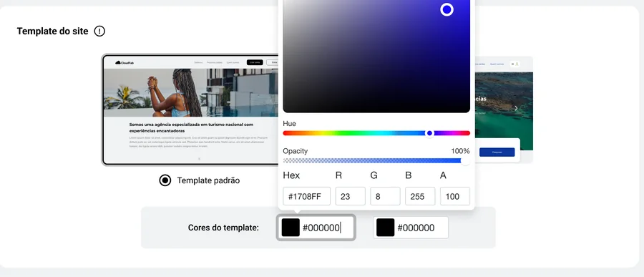This screenshot has height=277, width=644.
Task: Click the hue slider handle
Action: point(429,133)
